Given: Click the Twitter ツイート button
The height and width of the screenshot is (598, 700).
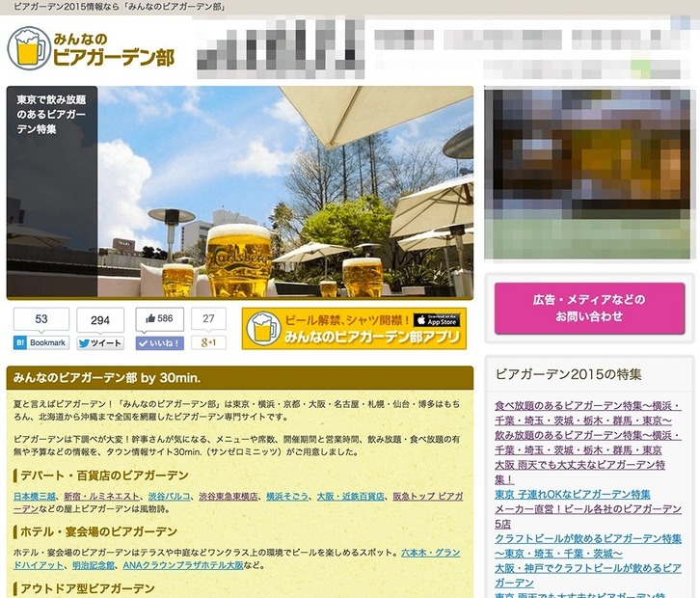Looking at the screenshot, I should (x=100, y=343).
